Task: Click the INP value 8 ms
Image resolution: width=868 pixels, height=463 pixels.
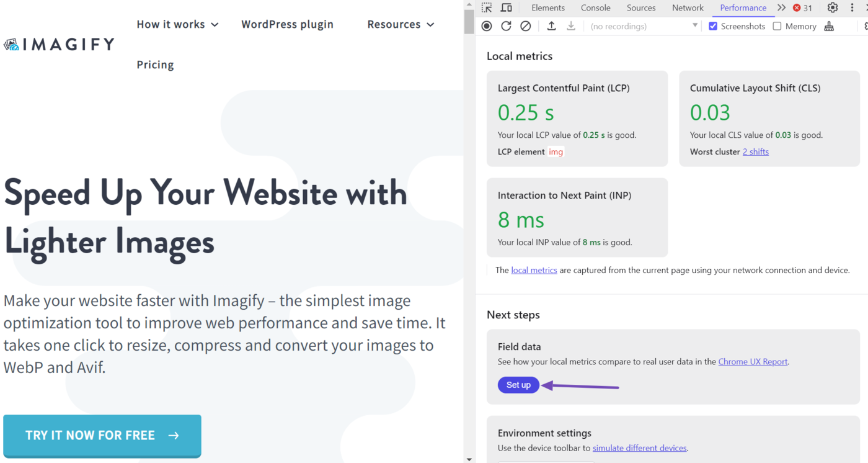Action: tap(521, 220)
